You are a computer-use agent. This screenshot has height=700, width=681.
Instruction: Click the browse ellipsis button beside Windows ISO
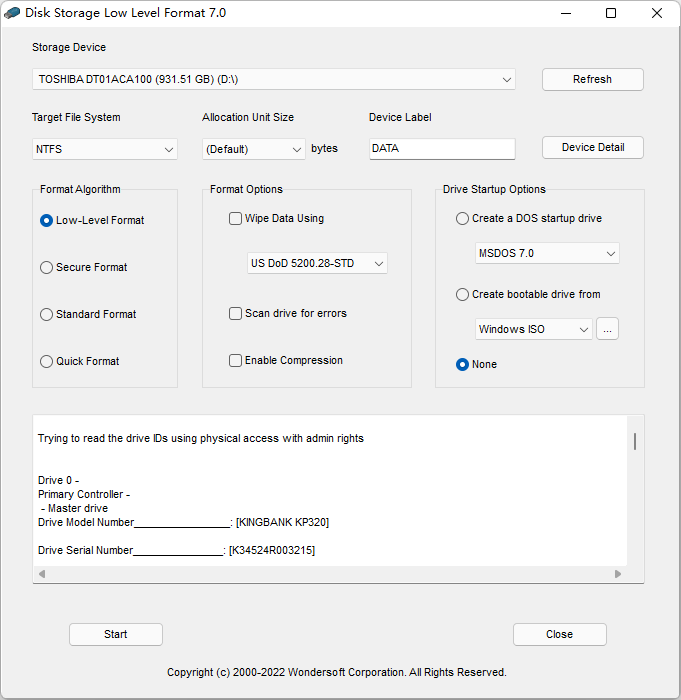(607, 329)
